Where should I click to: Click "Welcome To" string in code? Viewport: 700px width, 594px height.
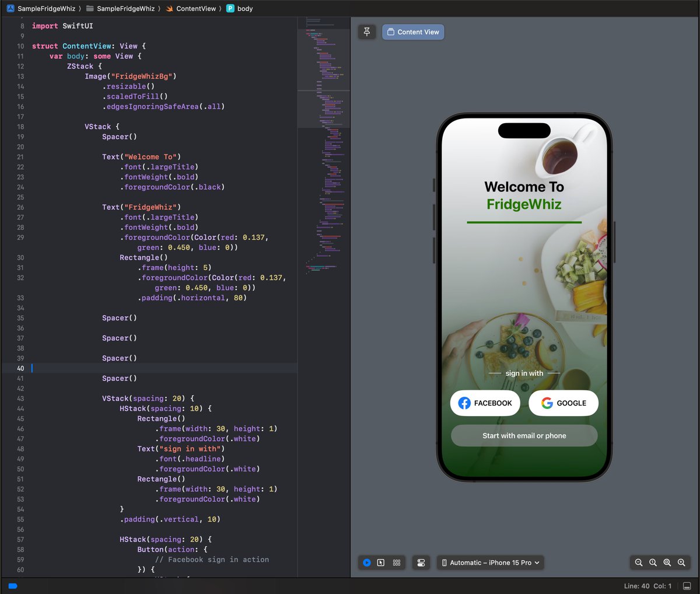coord(150,157)
